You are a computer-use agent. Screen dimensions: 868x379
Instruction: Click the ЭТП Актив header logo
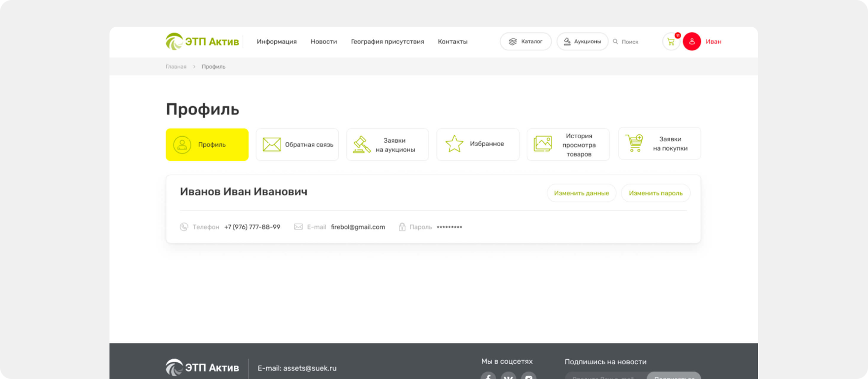point(202,42)
